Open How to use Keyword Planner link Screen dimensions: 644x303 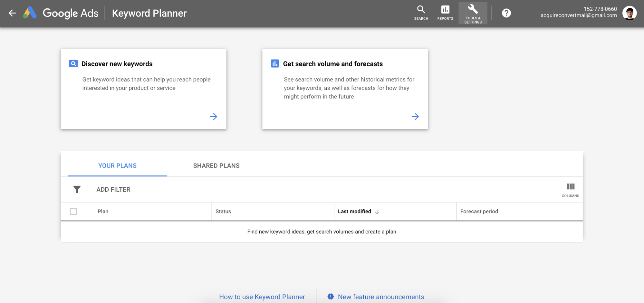pos(262,297)
